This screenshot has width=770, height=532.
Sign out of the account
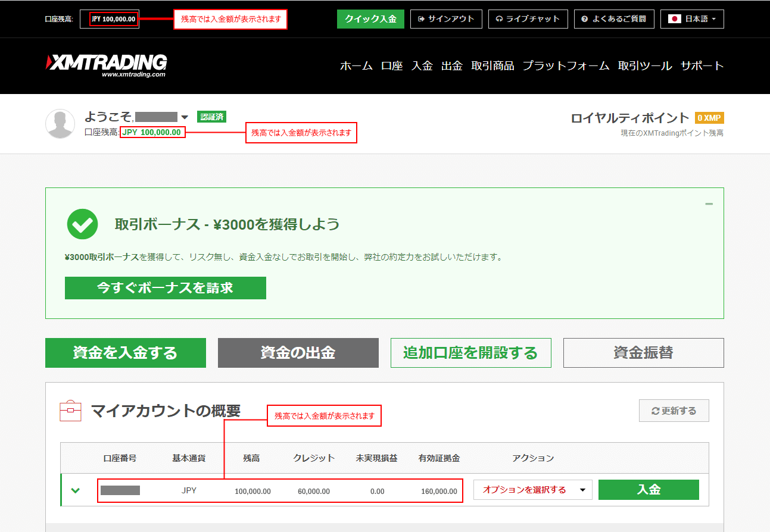coord(446,19)
